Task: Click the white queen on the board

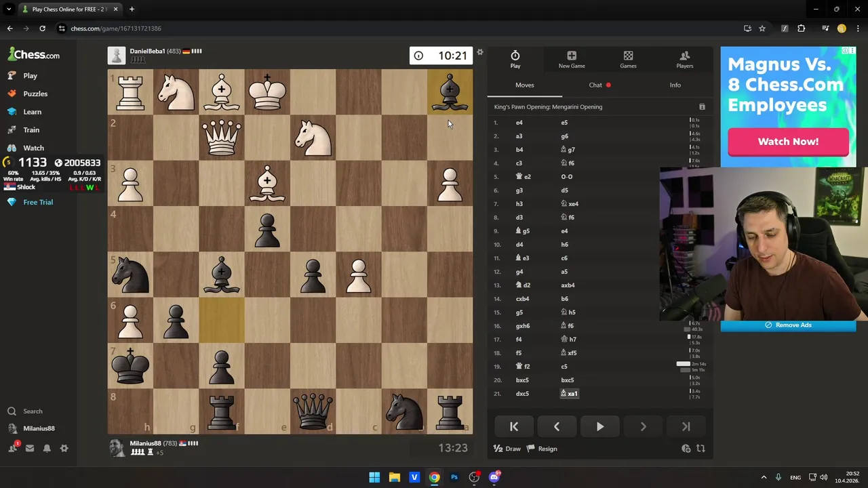Action: [222, 137]
